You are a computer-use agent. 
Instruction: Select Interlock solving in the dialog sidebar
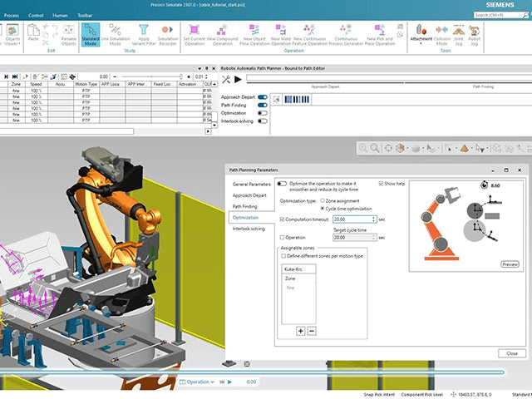tap(249, 229)
